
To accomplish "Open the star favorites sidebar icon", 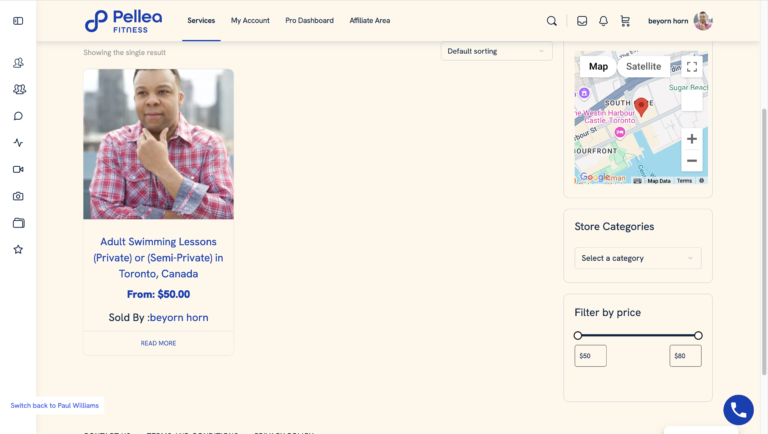I will click(18, 249).
